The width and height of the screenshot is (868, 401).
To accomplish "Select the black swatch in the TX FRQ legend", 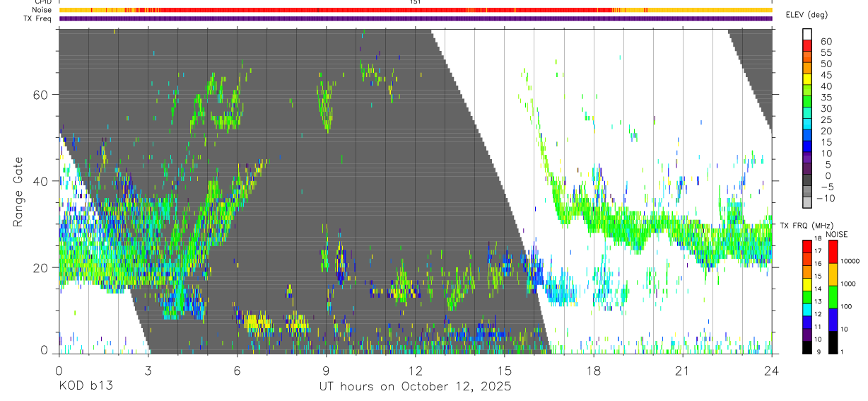I will tap(807, 348).
